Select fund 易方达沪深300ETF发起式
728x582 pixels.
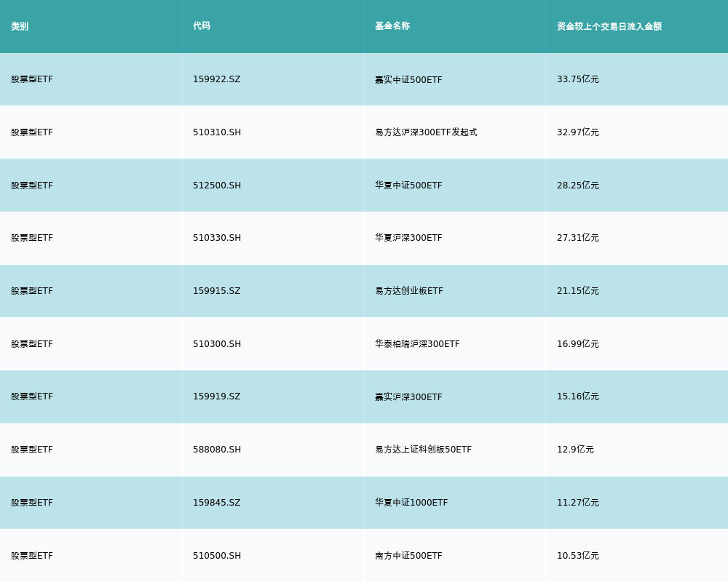[x=426, y=132]
